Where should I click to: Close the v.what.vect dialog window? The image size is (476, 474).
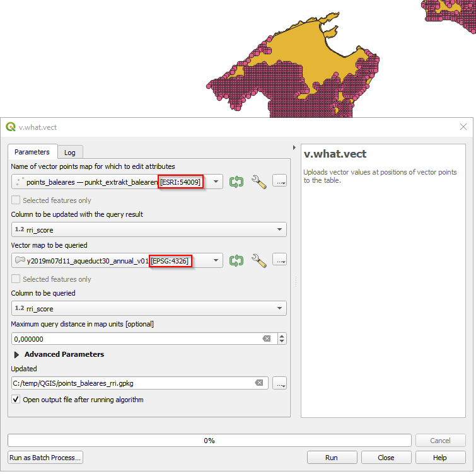463,127
